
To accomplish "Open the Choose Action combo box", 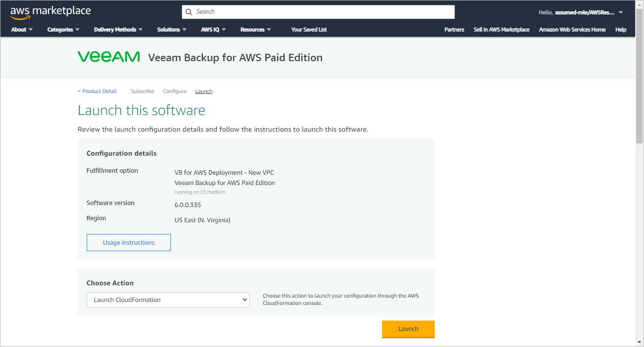I will (x=168, y=300).
